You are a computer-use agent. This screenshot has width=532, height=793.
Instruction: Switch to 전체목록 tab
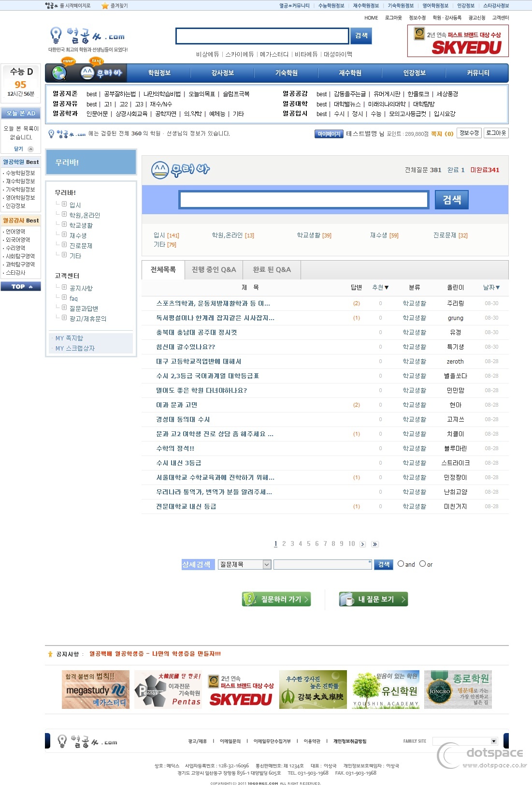pyautogui.click(x=163, y=270)
